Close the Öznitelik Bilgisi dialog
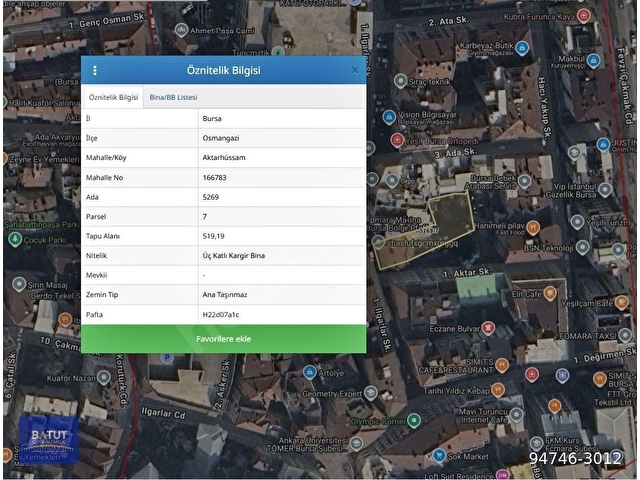 (355, 70)
